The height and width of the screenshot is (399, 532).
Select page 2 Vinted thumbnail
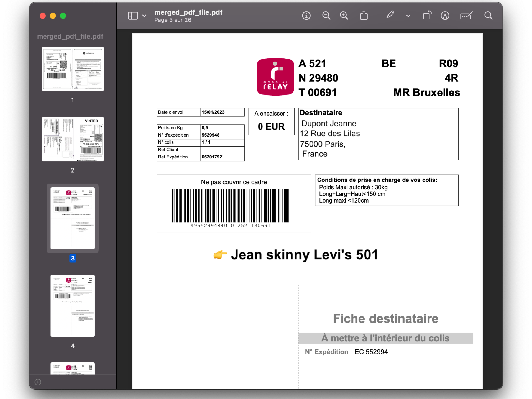(x=73, y=139)
